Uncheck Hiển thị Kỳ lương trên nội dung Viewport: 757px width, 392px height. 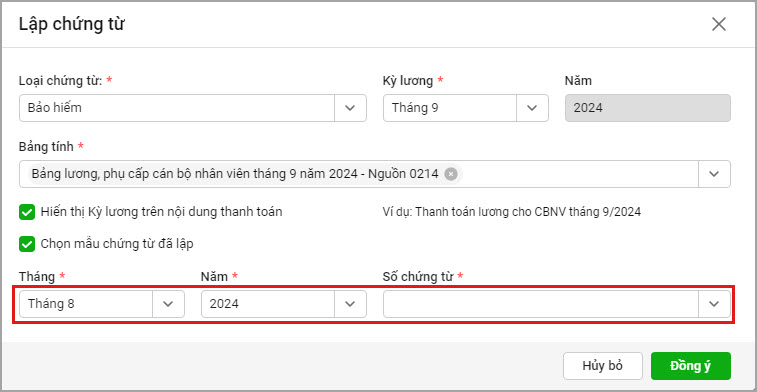(x=27, y=212)
